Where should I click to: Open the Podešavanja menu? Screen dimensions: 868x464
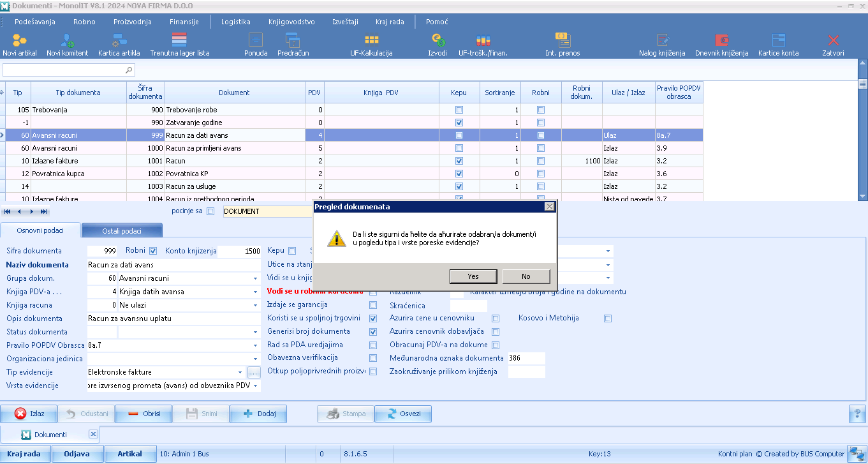pyautogui.click(x=35, y=22)
